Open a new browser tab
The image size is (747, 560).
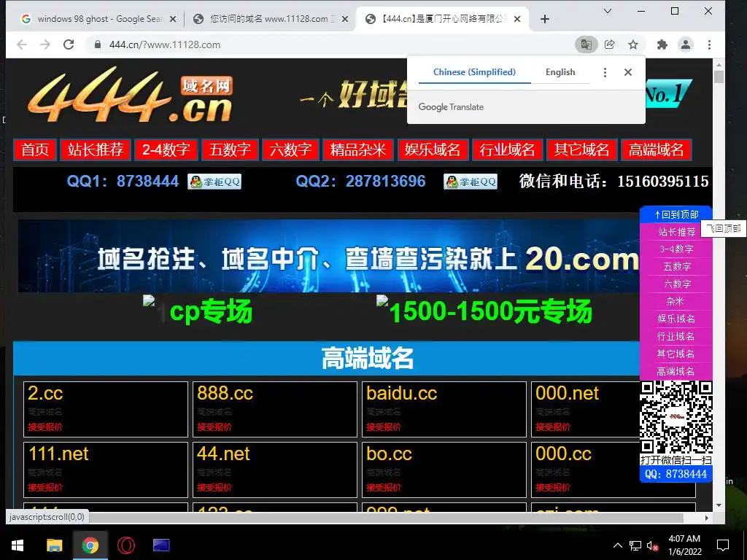[545, 19]
